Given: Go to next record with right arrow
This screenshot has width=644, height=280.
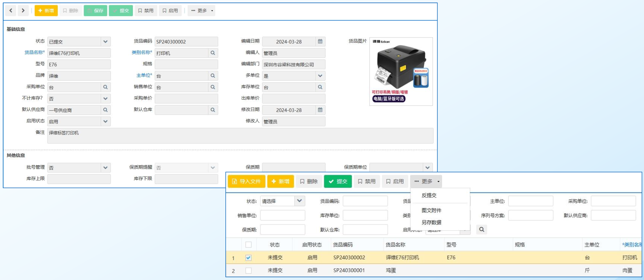Looking at the screenshot, I should 23,10.
